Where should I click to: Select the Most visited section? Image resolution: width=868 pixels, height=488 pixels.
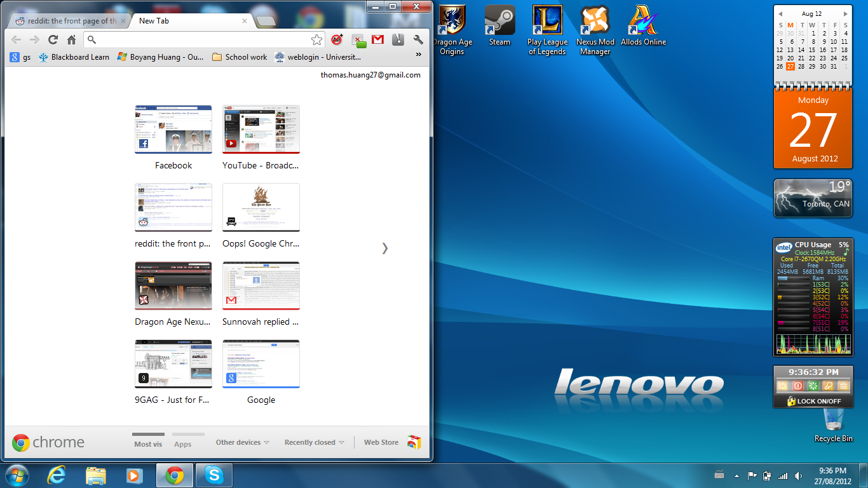coord(148,444)
